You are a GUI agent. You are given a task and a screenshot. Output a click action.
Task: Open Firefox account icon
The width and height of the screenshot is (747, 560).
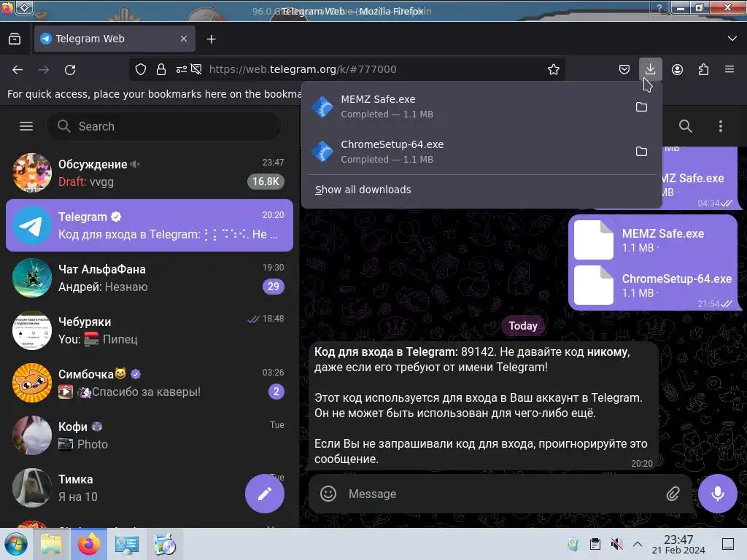pos(677,69)
